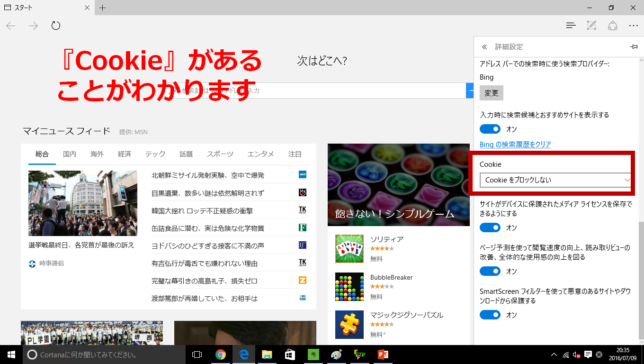Open headline 目黒遺棄、数多い謎は依然解明されず
The image size is (644, 364).
pos(208,193)
